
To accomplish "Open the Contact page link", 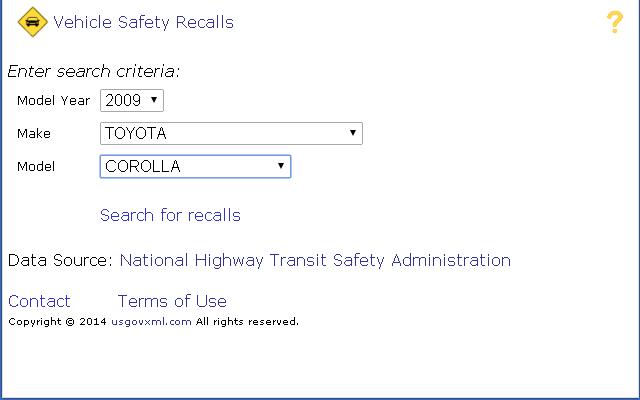I will coord(39,301).
